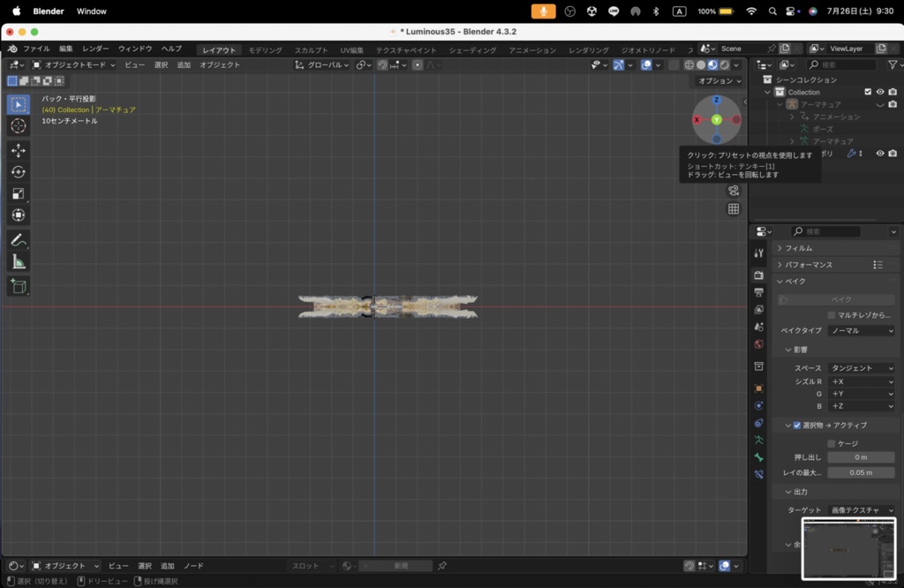Viewport: 904px width, 588px height.
Task: Select the Scale tool
Action: click(19, 193)
